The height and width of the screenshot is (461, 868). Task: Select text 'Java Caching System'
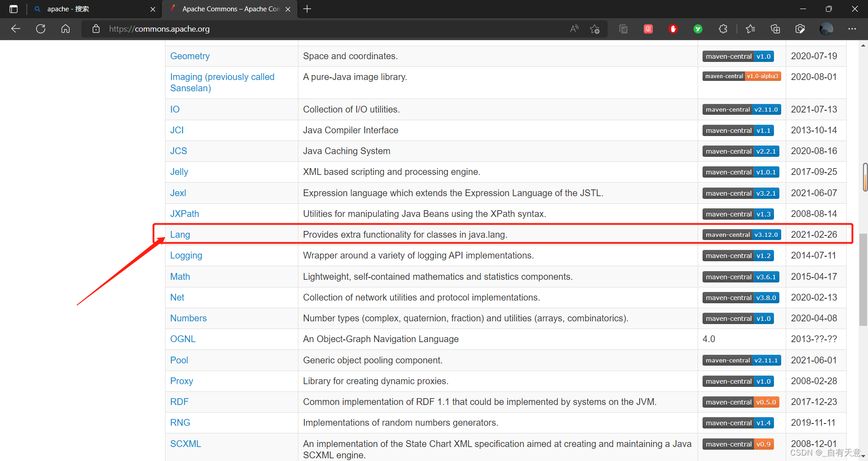coord(347,151)
